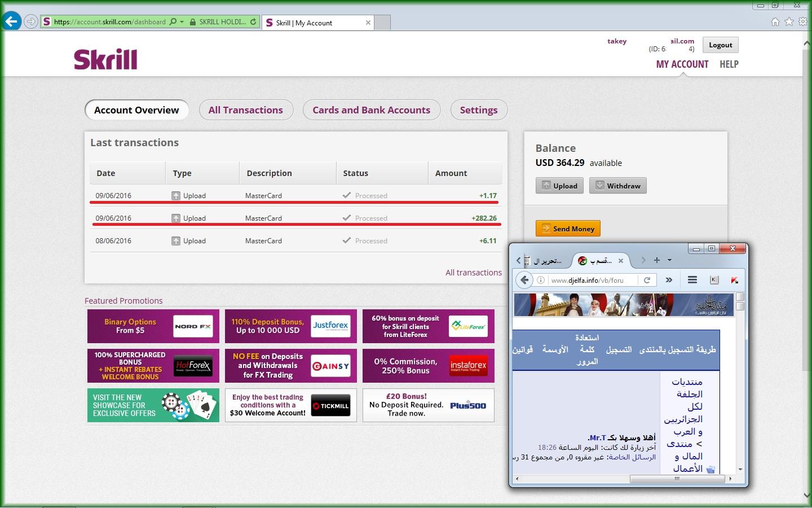Click the Mr.T username link in forum

[x=598, y=437]
